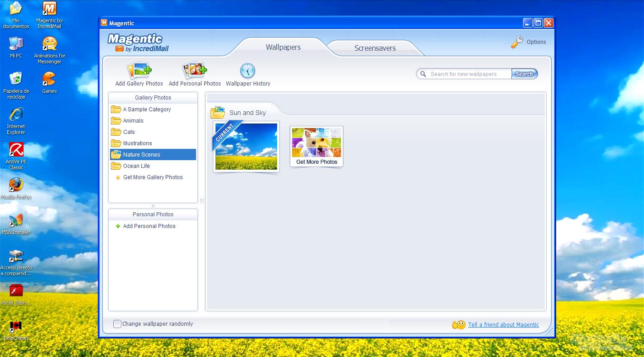Click horizontal splitter above Personal Photos panel
The image size is (644, 357).
point(153,206)
